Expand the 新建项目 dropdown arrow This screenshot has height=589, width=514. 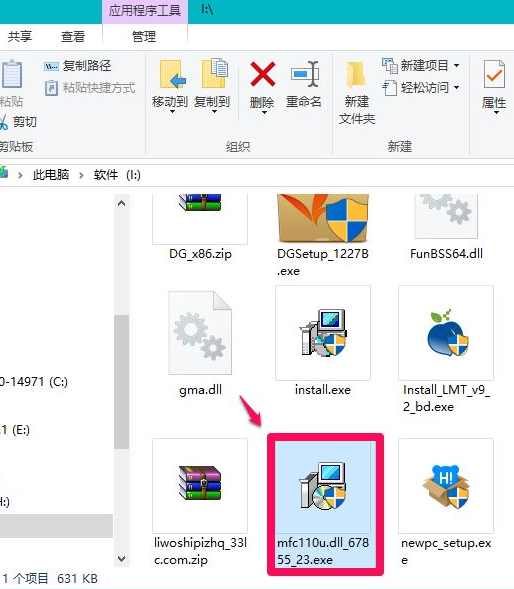tap(456, 65)
